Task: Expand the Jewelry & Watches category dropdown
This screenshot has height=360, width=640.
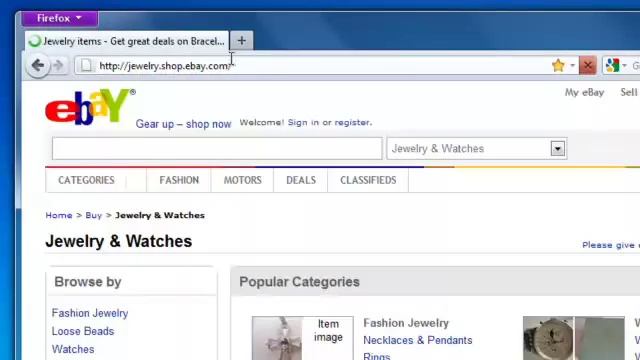Action: 558,149
